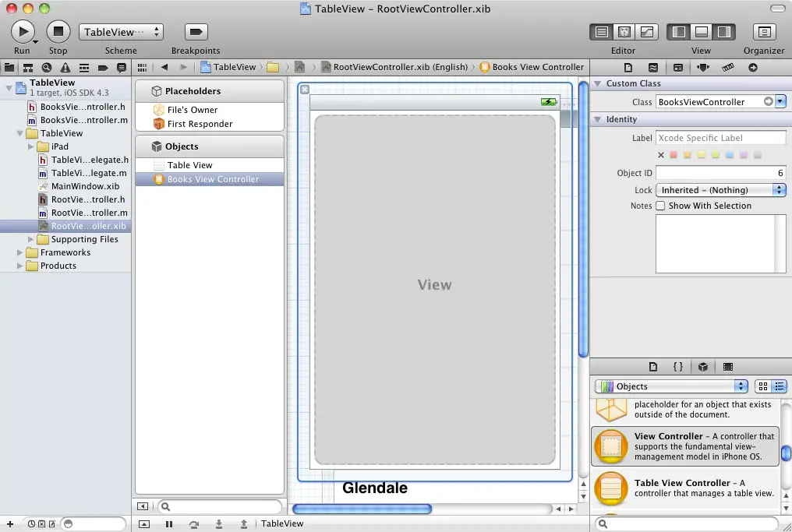Pick the red label color swatch
The image size is (792, 532).
click(674, 155)
